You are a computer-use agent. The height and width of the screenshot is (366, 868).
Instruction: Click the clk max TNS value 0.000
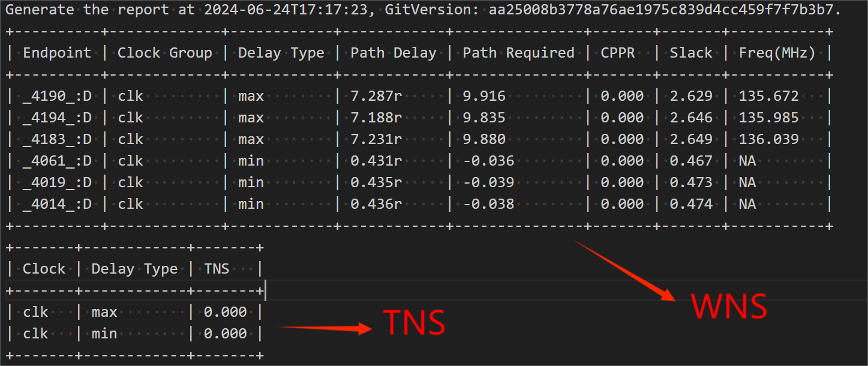tap(225, 312)
